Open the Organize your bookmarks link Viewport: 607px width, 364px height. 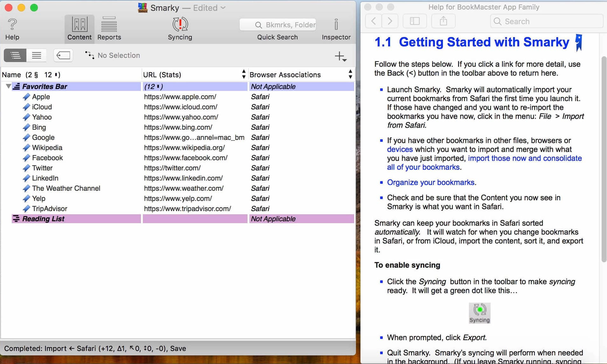tap(431, 182)
